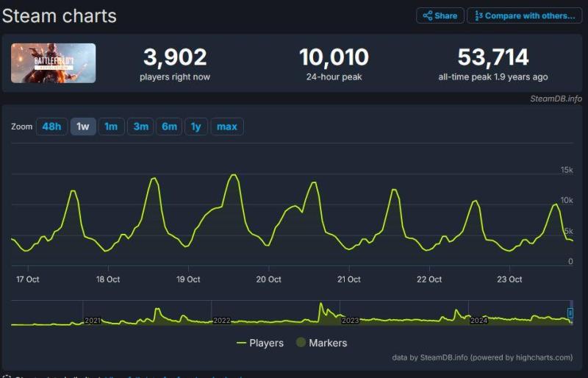
Task: Open the highcharts.com link
Action: click(544, 357)
